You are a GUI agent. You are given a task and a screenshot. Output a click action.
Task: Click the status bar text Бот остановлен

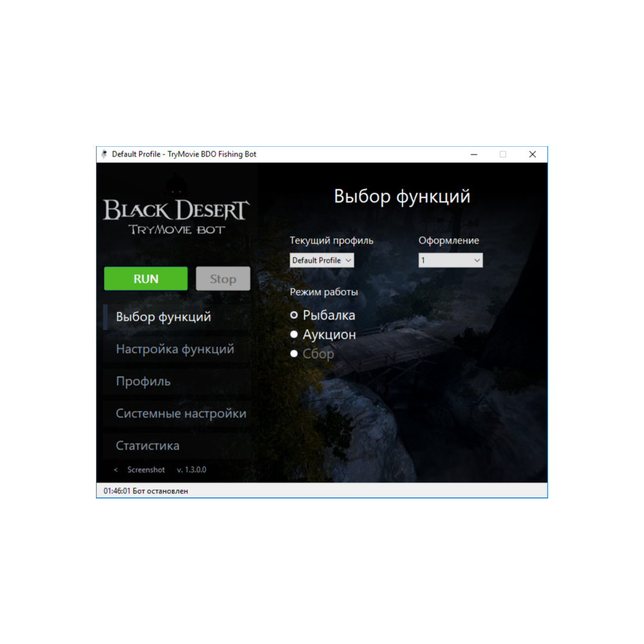tap(160, 491)
